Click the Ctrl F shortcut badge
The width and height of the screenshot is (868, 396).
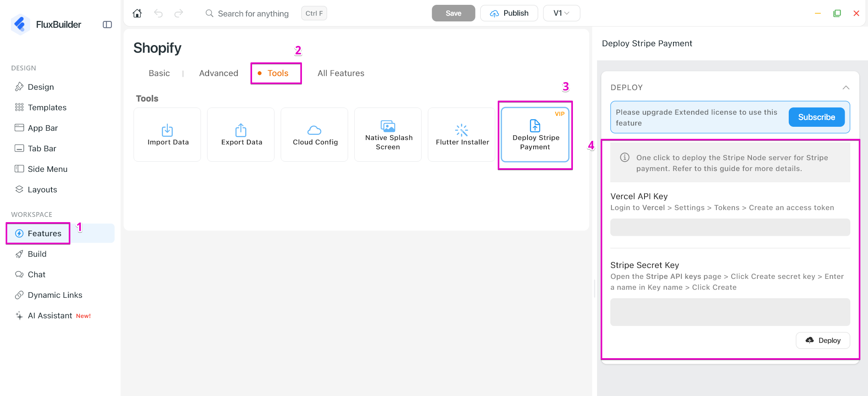point(314,13)
